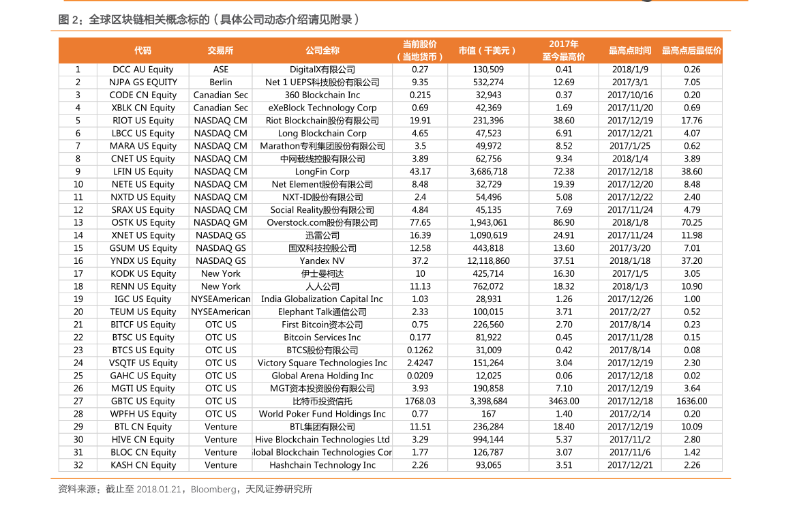Screen dimensions: 812x508
Task: Click first row cell under 公司全称
Action: 322,70
